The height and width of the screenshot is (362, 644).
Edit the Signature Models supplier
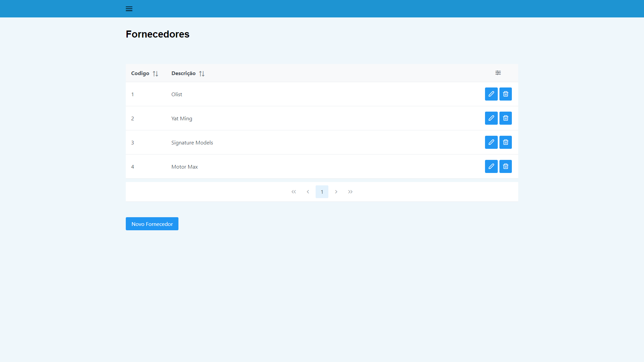(491, 142)
